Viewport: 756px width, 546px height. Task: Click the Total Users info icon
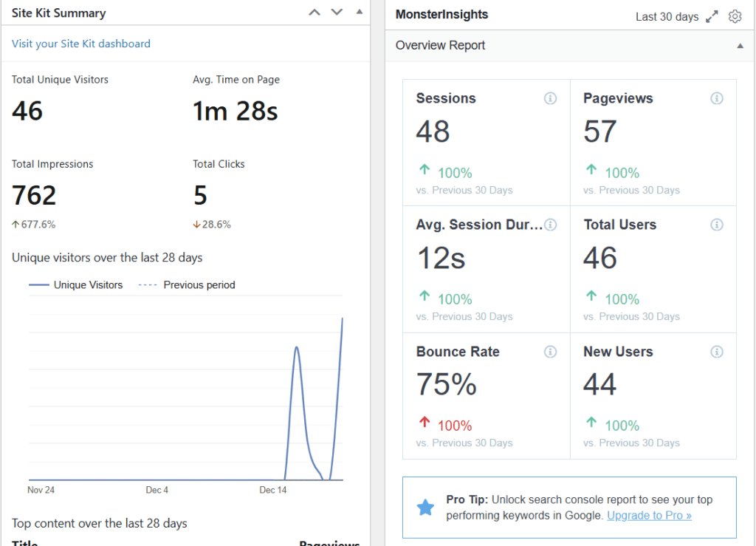tap(716, 225)
